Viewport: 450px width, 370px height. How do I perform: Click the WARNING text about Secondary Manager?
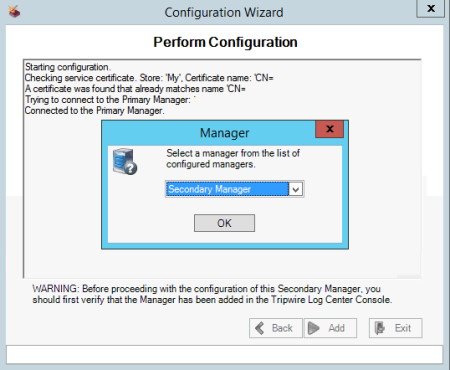tap(212, 294)
